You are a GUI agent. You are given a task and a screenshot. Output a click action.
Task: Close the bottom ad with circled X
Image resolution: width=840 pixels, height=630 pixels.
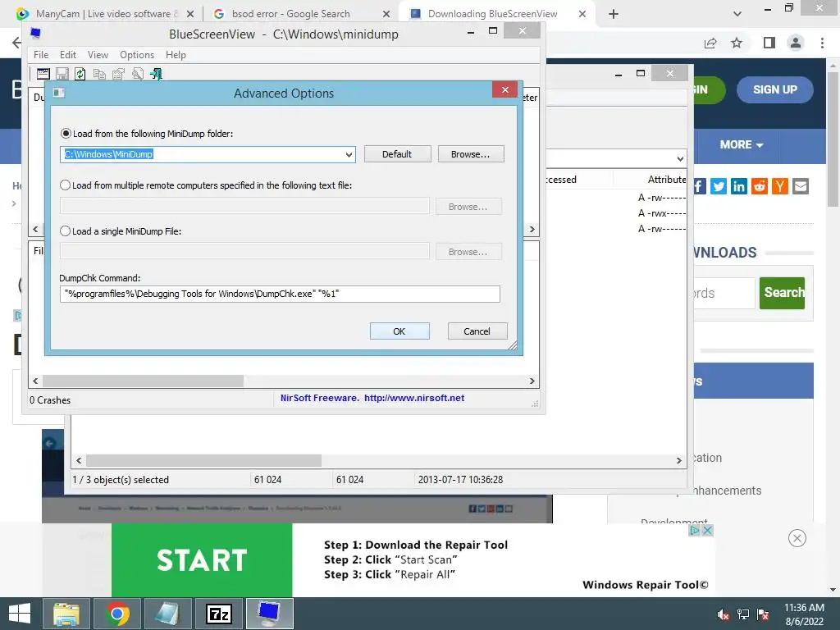coord(797,538)
